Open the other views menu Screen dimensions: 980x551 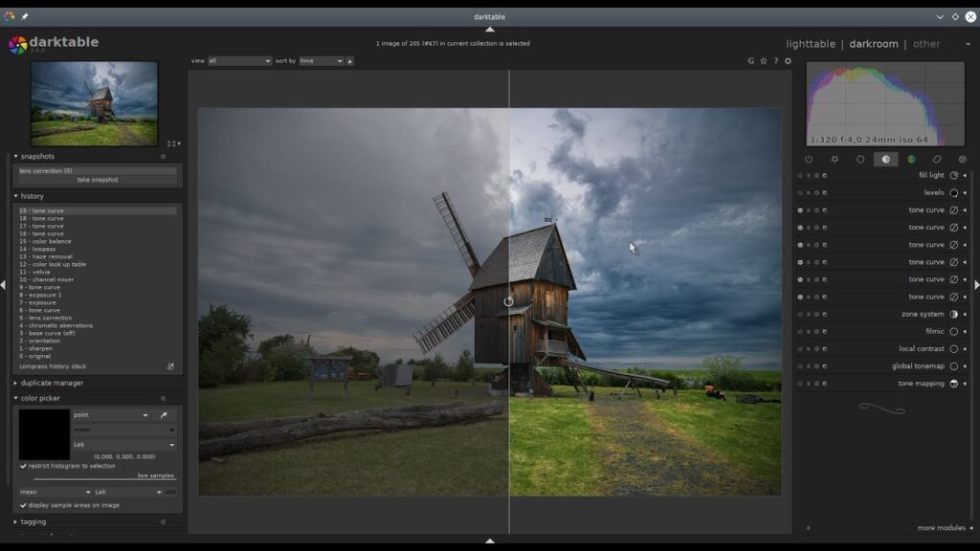pyautogui.click(x=926, y=44)
